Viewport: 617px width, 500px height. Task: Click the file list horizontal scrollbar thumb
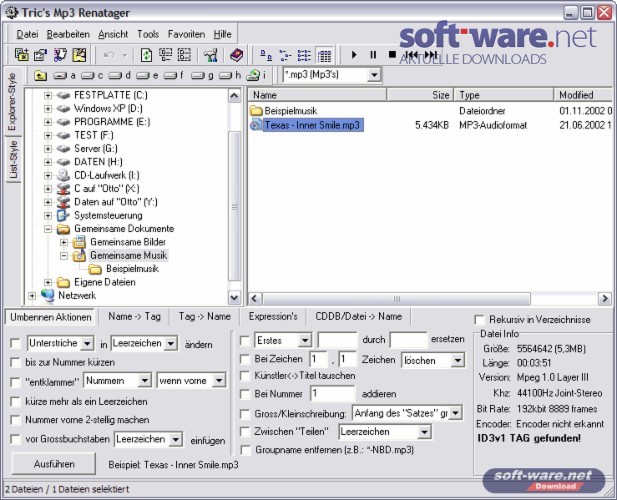(396, 299)
